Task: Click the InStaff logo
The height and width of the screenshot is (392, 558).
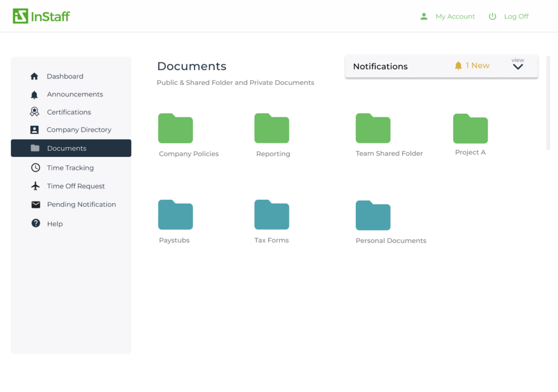Action: [x=41, y=16]
